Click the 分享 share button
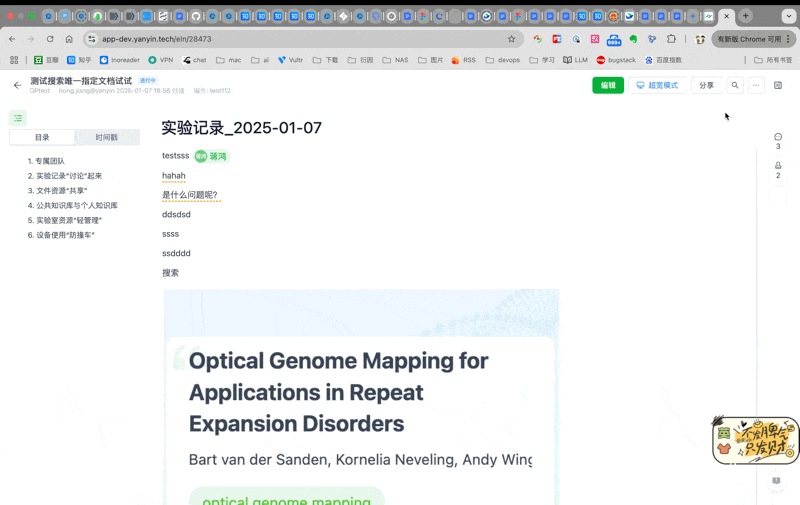The height and width of the screenshot is (505, 800). 706,86
